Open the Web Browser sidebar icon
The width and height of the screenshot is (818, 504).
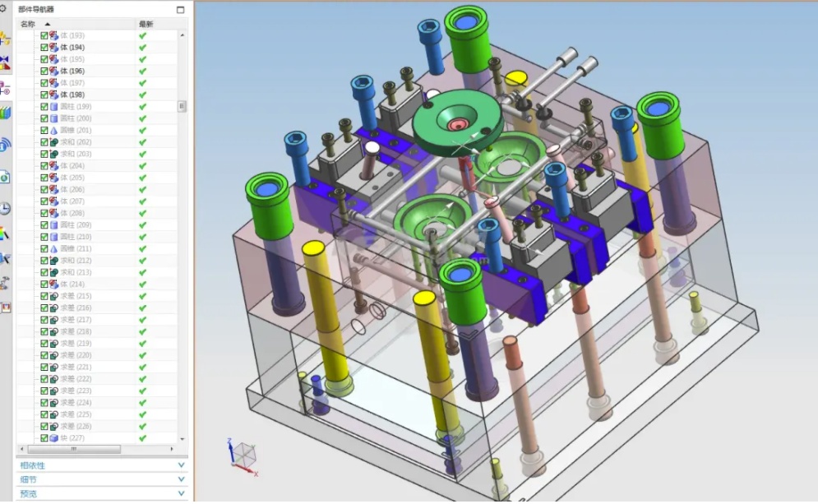(5, 177)
